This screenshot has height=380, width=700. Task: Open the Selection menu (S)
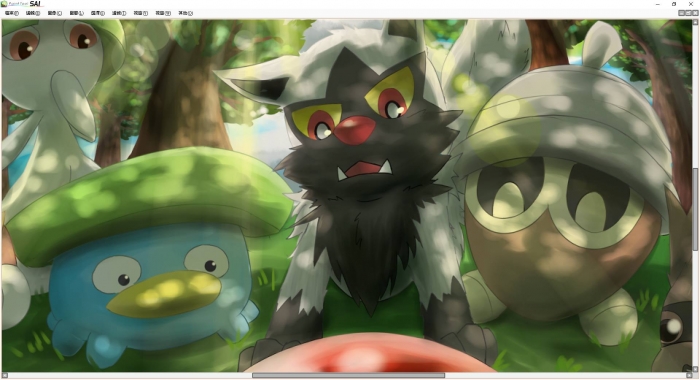point(98,13)
